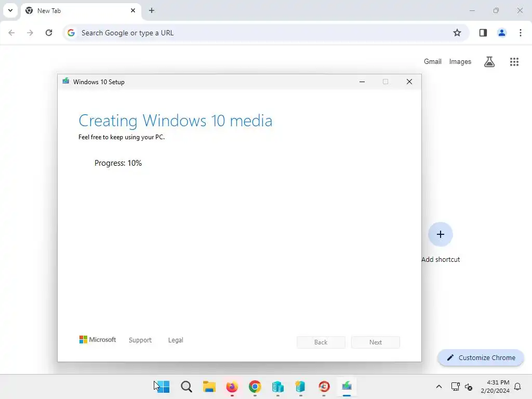Click the Customize Chrome button
Image resolution: width=532 pixels, height=399 pixels.
pos(481,357)
